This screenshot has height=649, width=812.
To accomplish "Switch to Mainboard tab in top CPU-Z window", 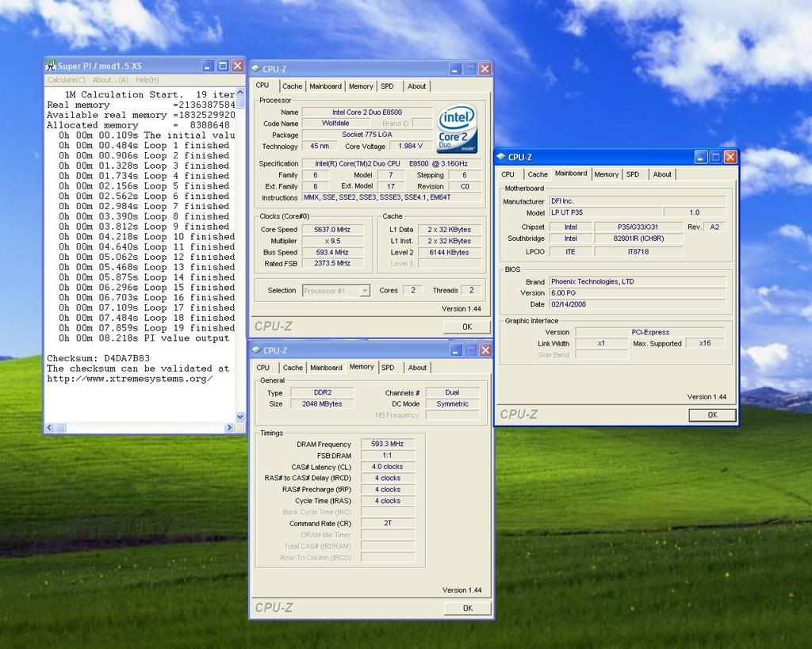I will tap(325, 86).
